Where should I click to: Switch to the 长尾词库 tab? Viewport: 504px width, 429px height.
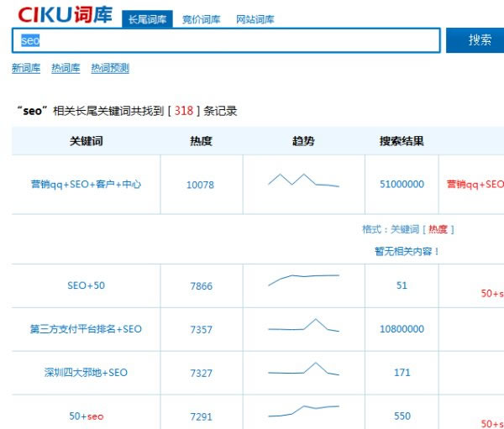pyautogui.click(x=147, y=19)
